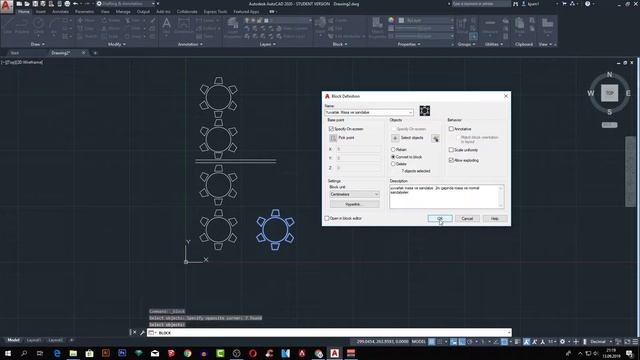
Task: Expand the Layers panel dropdown
Action: coord(267,44)
